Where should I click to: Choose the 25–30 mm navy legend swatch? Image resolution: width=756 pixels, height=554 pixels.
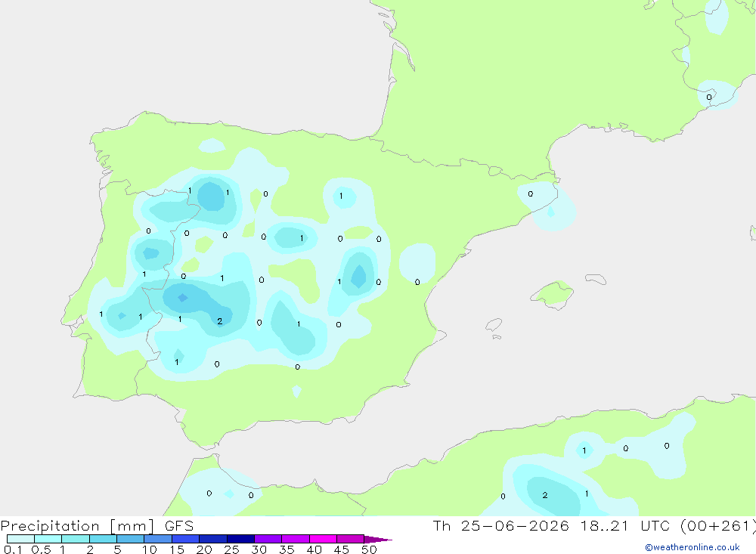click(x=240, y=539)
